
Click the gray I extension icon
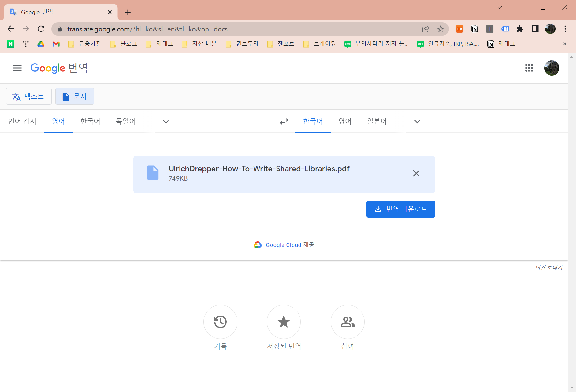click(490, 29)
